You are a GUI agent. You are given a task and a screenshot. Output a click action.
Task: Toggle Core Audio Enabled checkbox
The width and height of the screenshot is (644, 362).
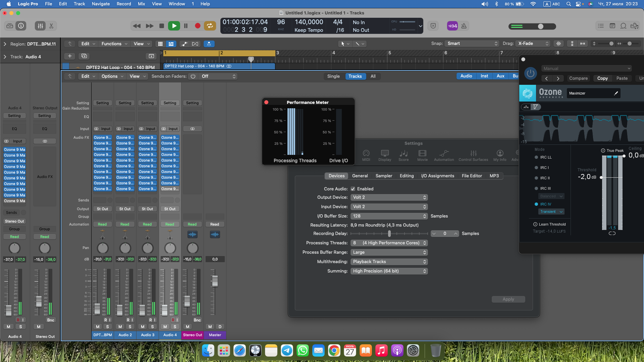(x=353, y=189)
